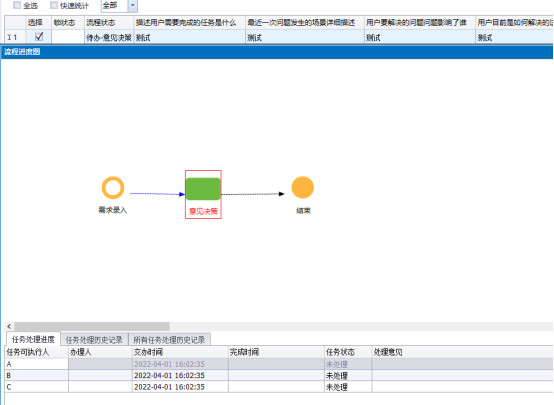Click row number 1 in the grid
Screen dimensions: 554x405
[15, 37]
